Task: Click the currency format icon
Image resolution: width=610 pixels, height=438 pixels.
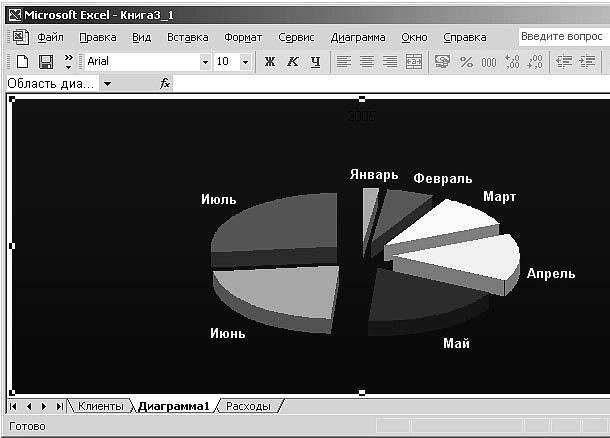Action: [x=441, y=62]
